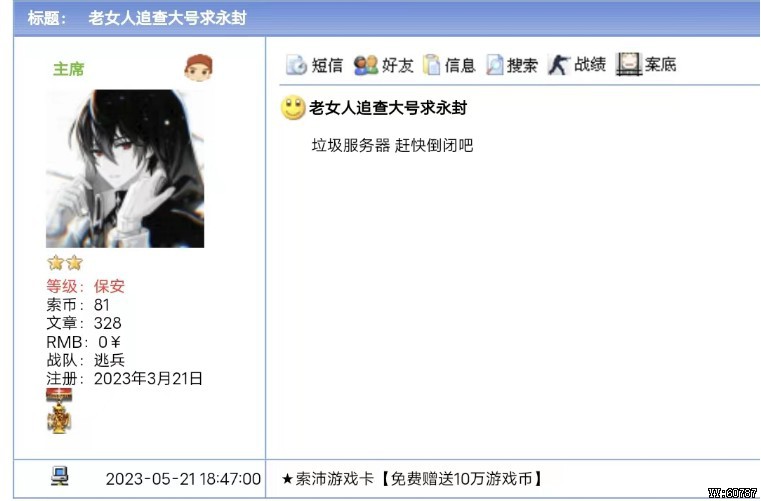Select the 搜索 magnifier icon
761x501 pixels.
click(495, 65)
